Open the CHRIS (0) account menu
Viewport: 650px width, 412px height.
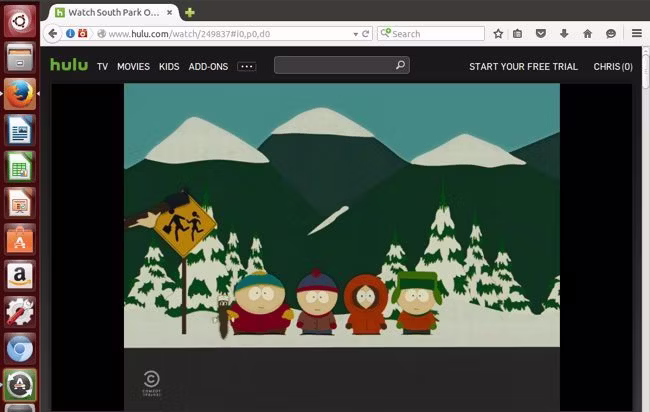(613, 67)
